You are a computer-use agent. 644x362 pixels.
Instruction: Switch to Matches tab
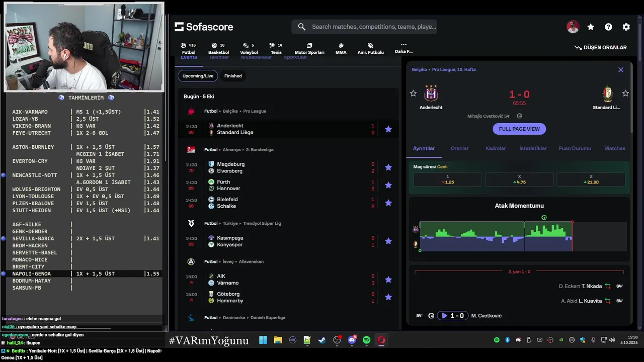point(615,148)
